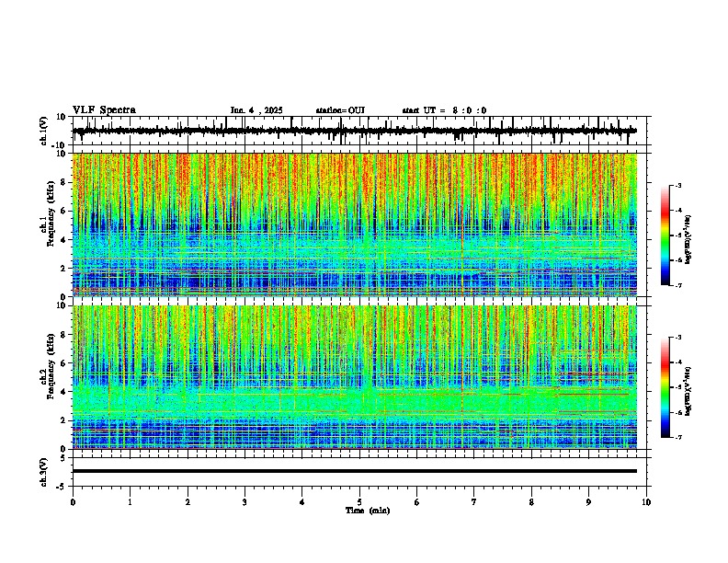Click the ch.2 PSD color scale bar
Viewport: 728px width, 563px height.
(x=665, y=387)
